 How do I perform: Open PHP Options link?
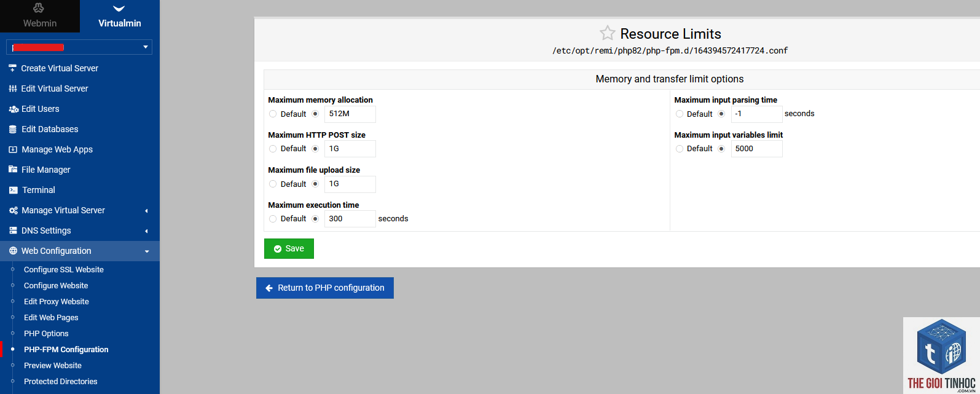46,334
